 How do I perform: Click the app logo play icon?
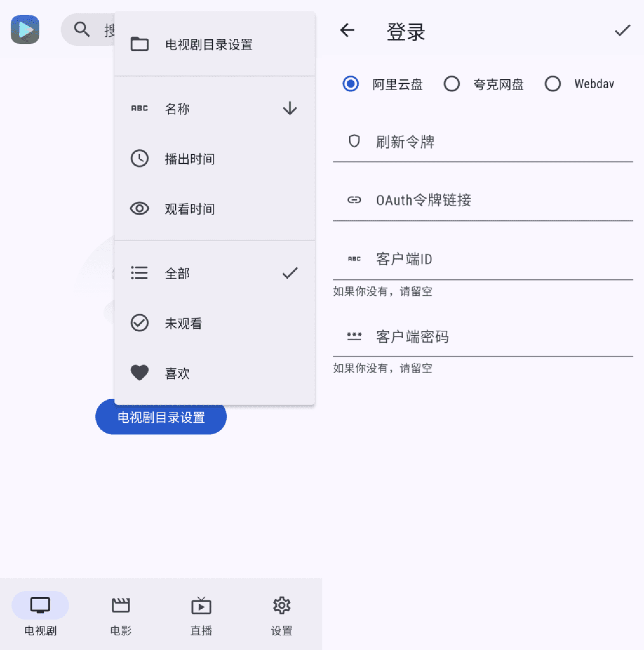[25, 30]
